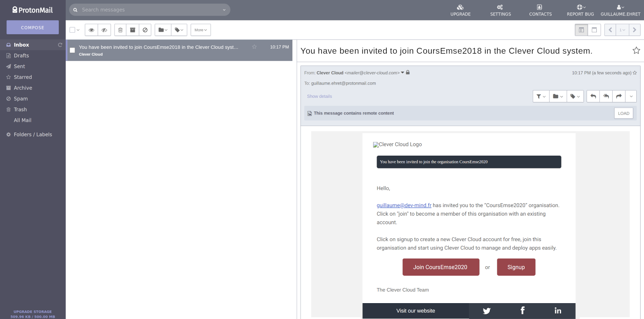This screenshot has height=319, width=644.
Task: Open the Facebook icon in email footer
Action: pyautogui.click(x=522, y=310)
